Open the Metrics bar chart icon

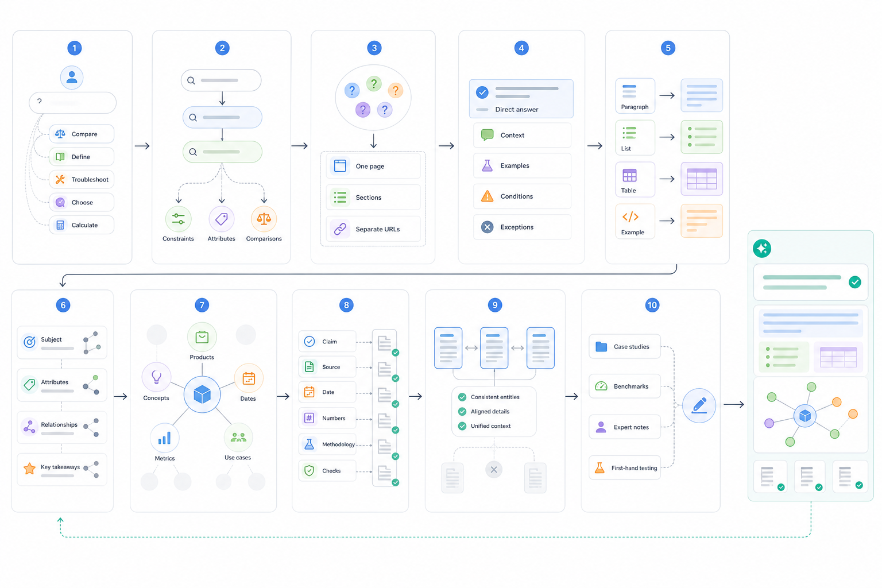point(165,438)
